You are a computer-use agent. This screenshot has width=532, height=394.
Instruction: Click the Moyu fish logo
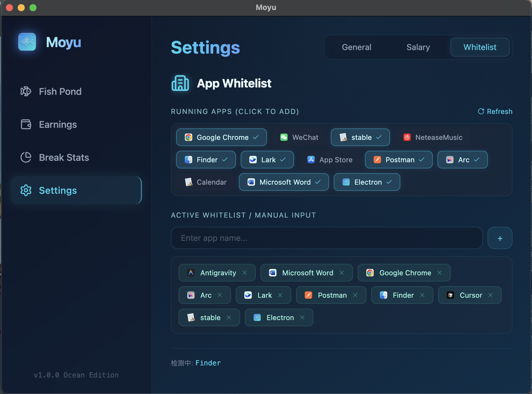27,42
